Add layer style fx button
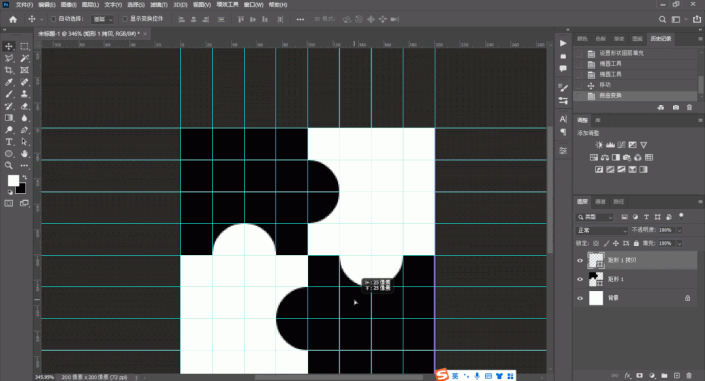This screenshot has width=705, height=381. coord(628,376)
